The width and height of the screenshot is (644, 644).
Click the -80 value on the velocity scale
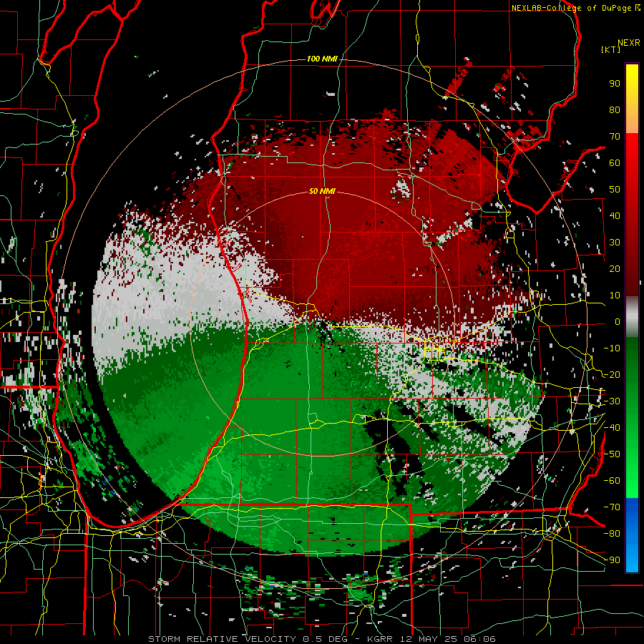(612, 534)
